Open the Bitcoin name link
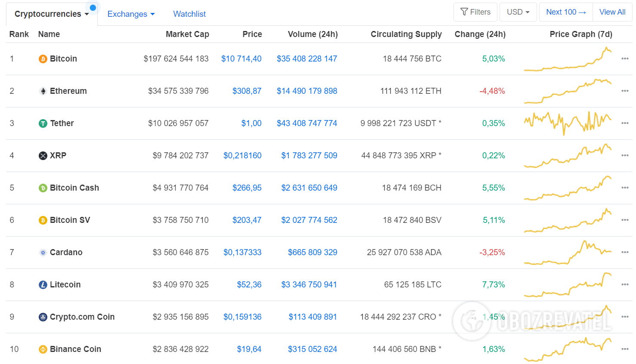The height and width of the screenshot is (364, 636). [x=63, y=59]
